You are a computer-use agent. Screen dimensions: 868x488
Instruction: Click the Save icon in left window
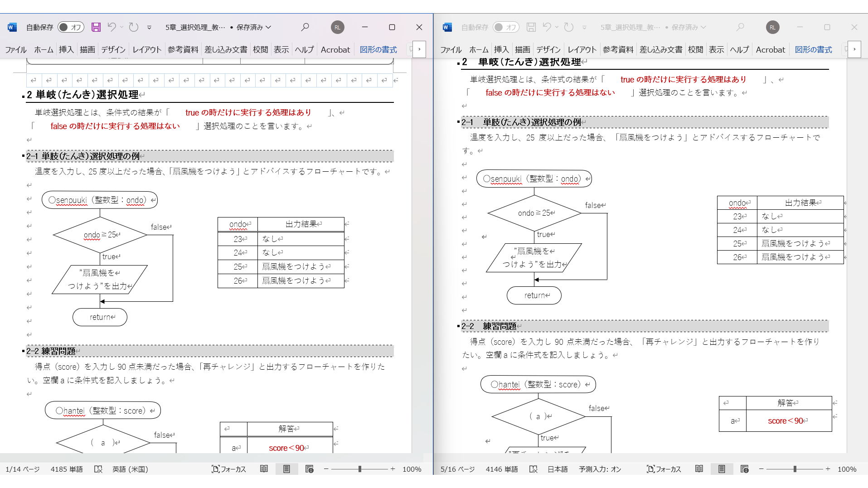click(96, 27)
